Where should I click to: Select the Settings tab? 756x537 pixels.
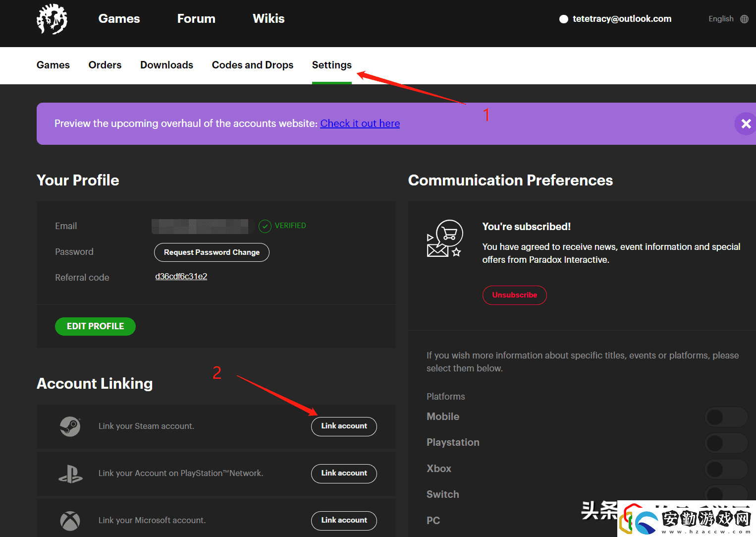click(x=332, y=65)
